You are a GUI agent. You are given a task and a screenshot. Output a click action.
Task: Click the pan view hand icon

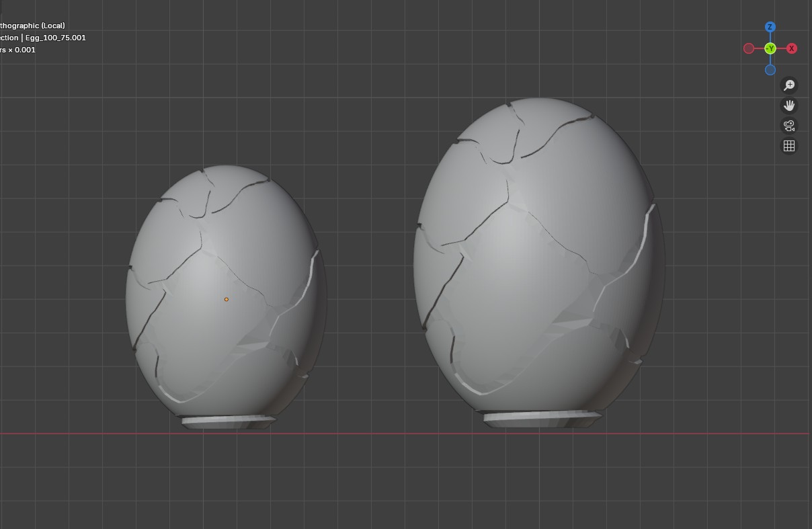pos(789,106)
